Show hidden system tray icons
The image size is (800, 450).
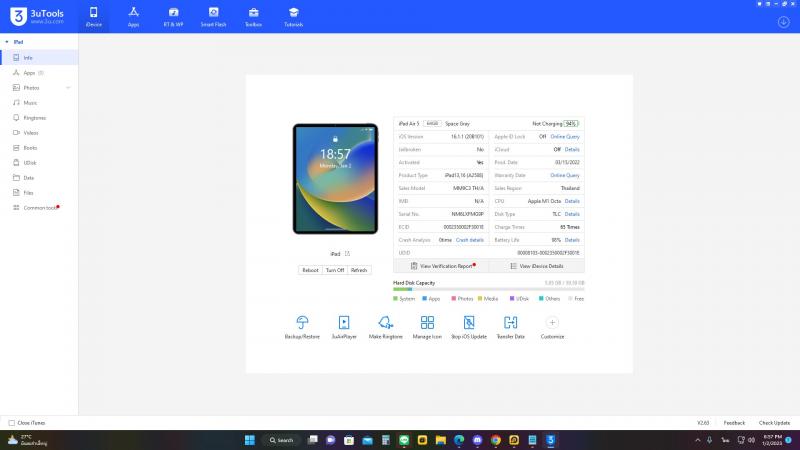[x=697, y=440]
